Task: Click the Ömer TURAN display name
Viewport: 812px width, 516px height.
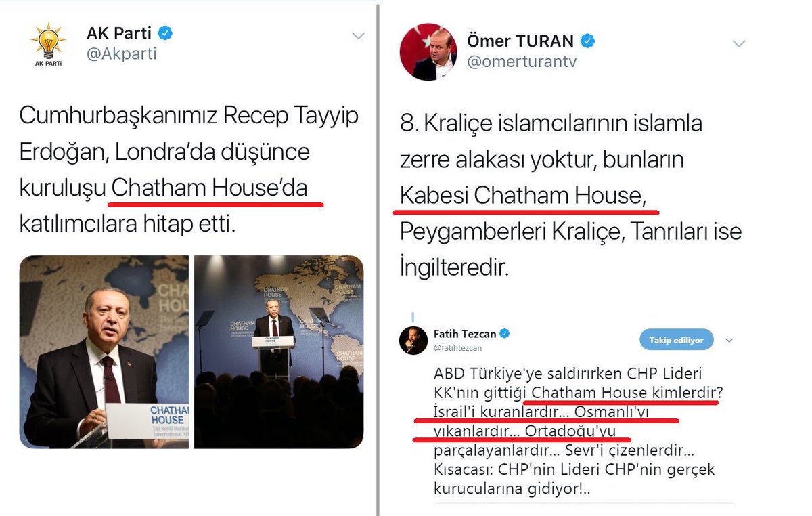Action: [521, 41]
